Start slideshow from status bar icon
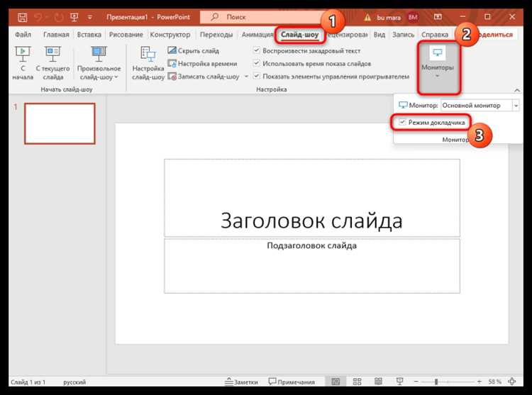532x395 pixels. click(399, 382)
